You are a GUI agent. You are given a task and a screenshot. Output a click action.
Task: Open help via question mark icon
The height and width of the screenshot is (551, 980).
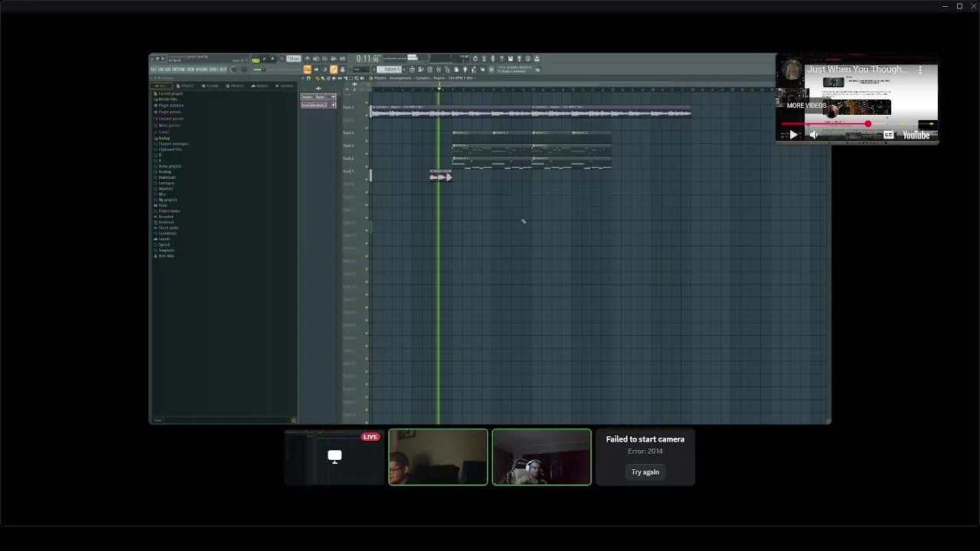point(501,59)
